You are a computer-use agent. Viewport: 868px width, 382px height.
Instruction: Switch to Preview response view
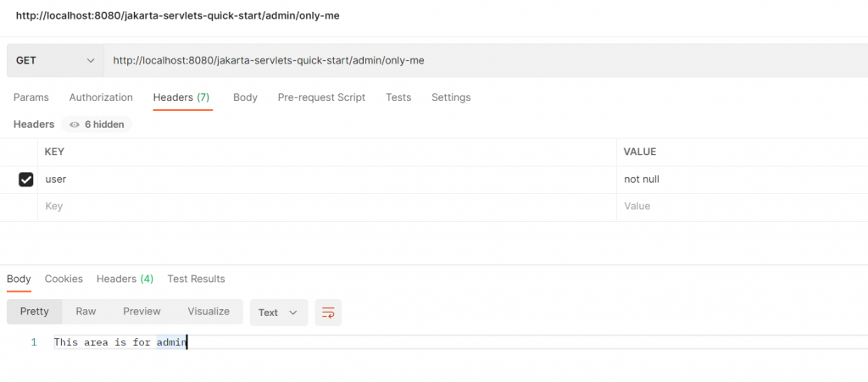click(x=142, y=312)
